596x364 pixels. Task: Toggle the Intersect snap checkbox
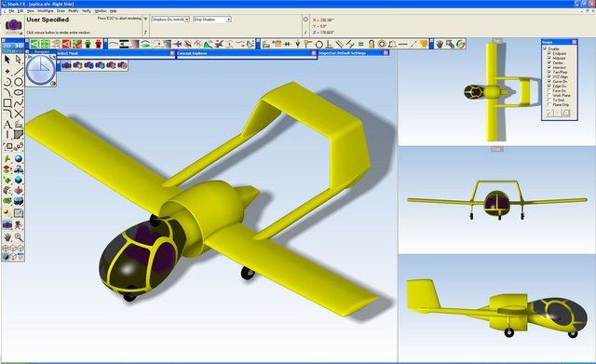pos(549,67)
